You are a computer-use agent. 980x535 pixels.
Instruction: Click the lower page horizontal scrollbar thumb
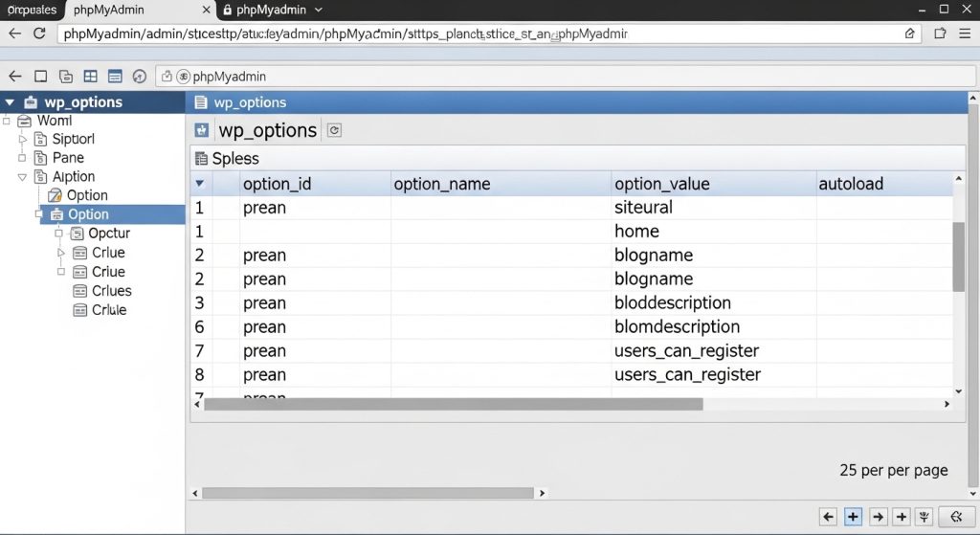pos(367,493)
